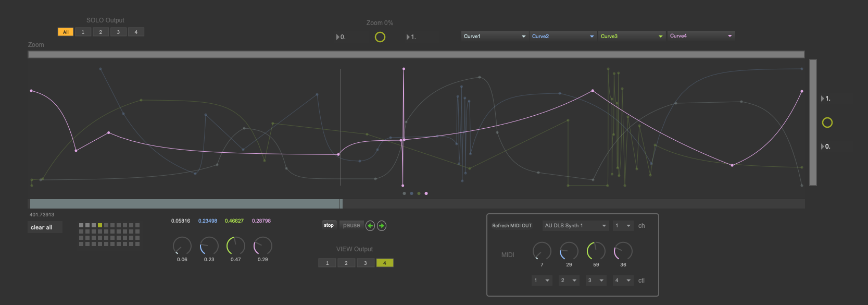Expand the Curve3 dropdown menu
This screenshot has height=305, width=868.
point(631,36)
